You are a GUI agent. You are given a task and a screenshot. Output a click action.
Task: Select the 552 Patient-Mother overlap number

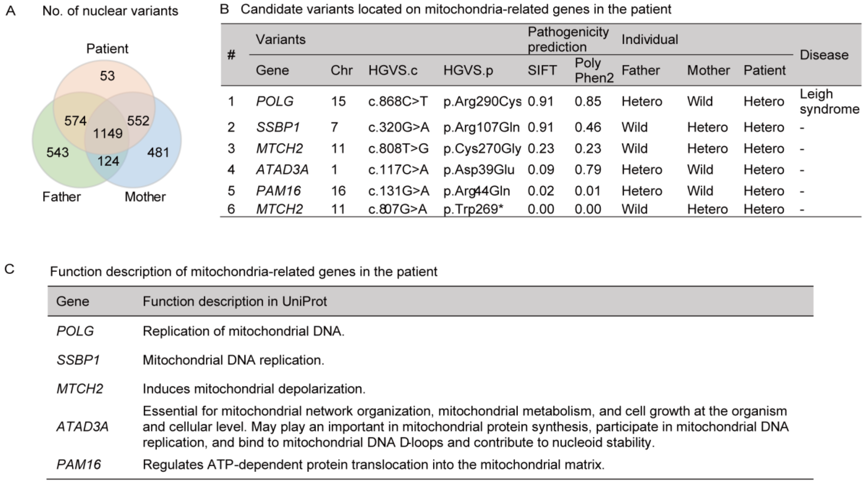point(138,121)
